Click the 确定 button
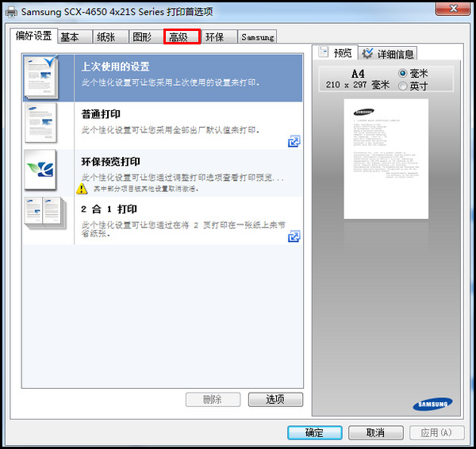 315,432
